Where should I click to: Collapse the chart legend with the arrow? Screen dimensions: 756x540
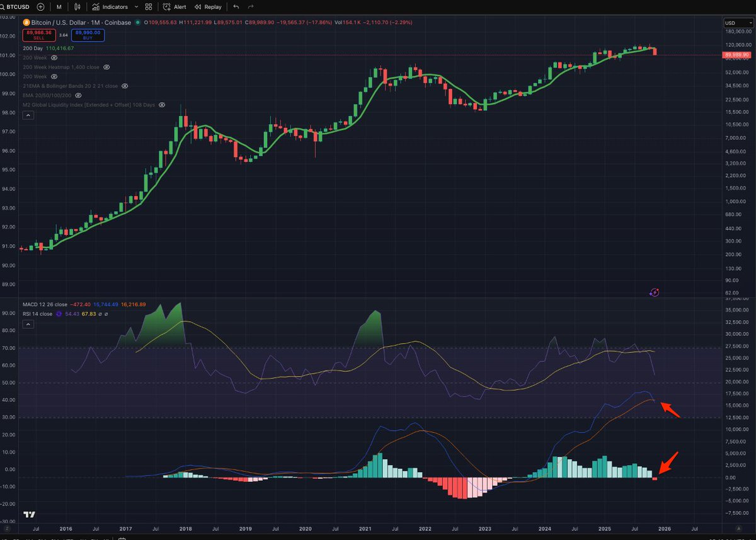pyautogui.click(x=28, y=115)
